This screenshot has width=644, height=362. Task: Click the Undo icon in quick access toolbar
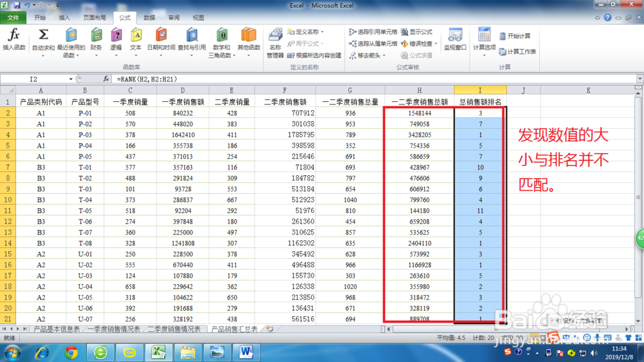coord(27,5)
